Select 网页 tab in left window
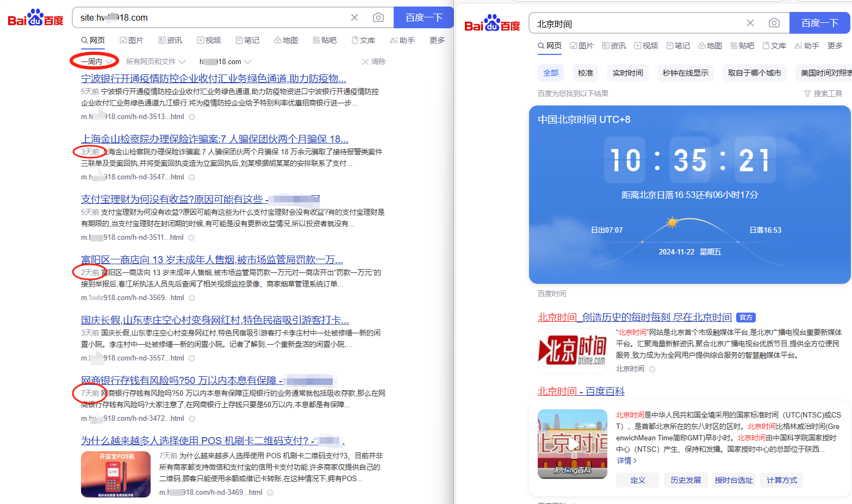The width and height of the screenshot is (852, 504). pyautogui.click(x=93, y=40)
